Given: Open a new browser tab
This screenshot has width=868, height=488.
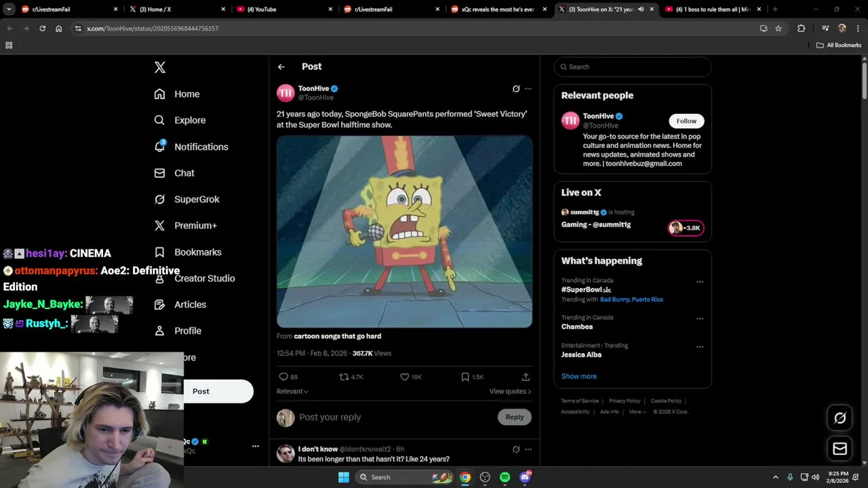Looking at the screenshot, I should tap(775, 9).
